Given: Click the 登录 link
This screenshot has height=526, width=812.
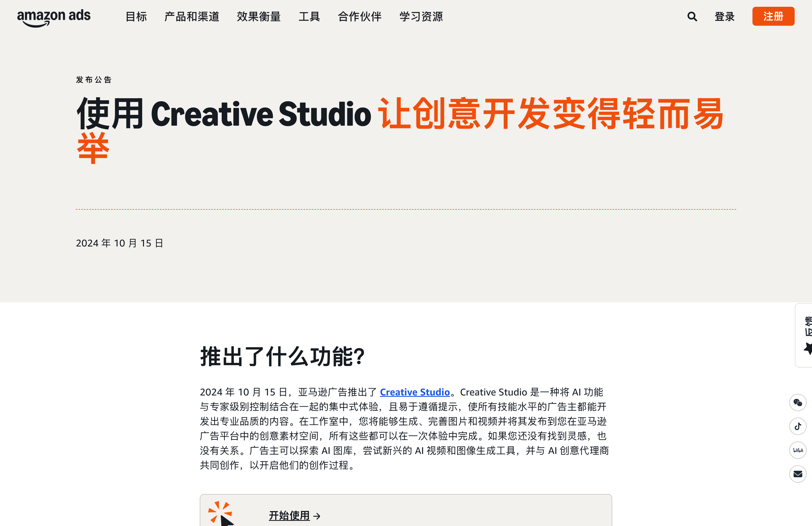Looking at the screenshot, I should tap(724, 16).
